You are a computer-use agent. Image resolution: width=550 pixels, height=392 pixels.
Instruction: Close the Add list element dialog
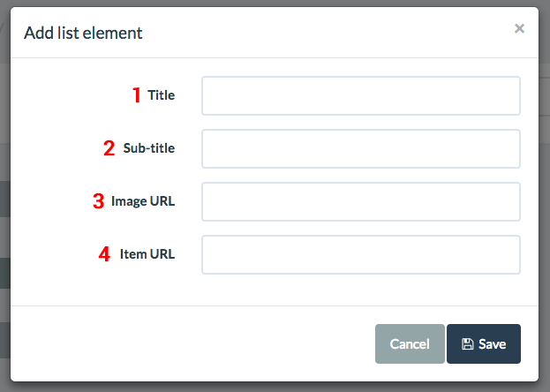(x=519, y=28)
